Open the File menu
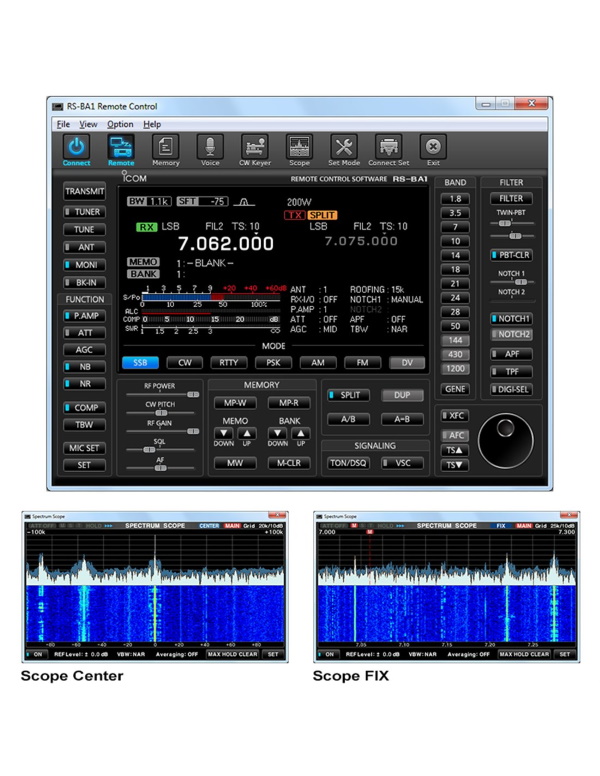The height and width of the screenshot is (776, 600). point(63,124)
